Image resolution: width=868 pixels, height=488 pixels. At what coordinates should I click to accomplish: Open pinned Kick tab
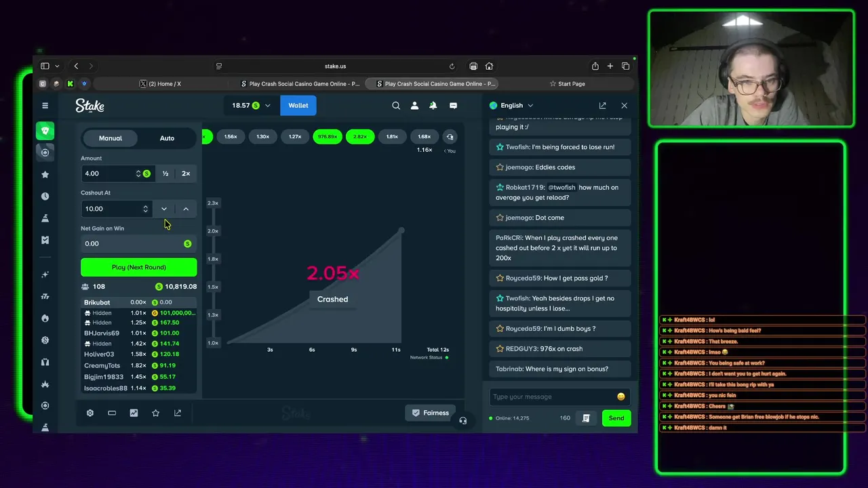(70, 84)
